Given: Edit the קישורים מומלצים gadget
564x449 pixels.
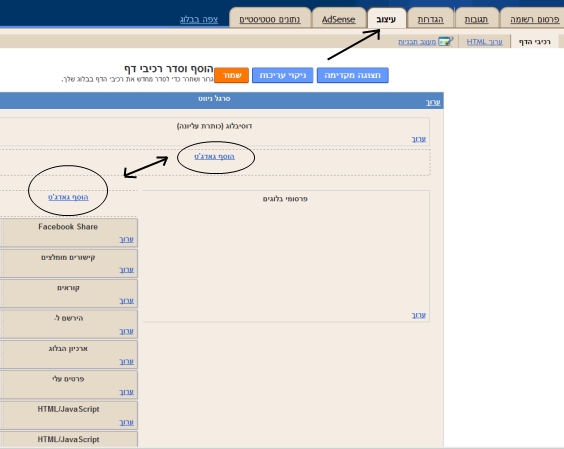Looking at the screenshot, I should [127, 270].
